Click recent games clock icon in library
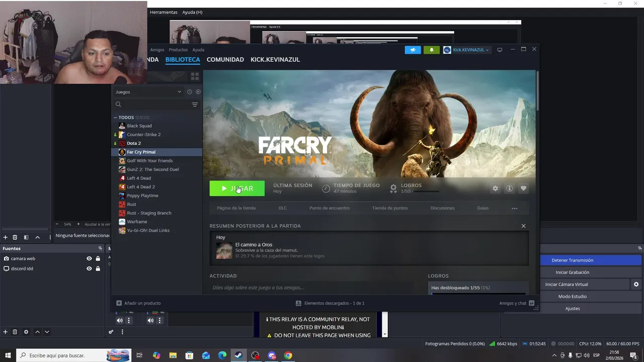 point(189,92)
